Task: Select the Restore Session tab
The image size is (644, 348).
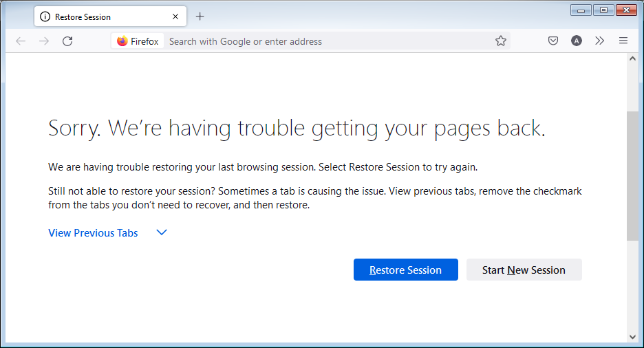Action: (103, 17)
